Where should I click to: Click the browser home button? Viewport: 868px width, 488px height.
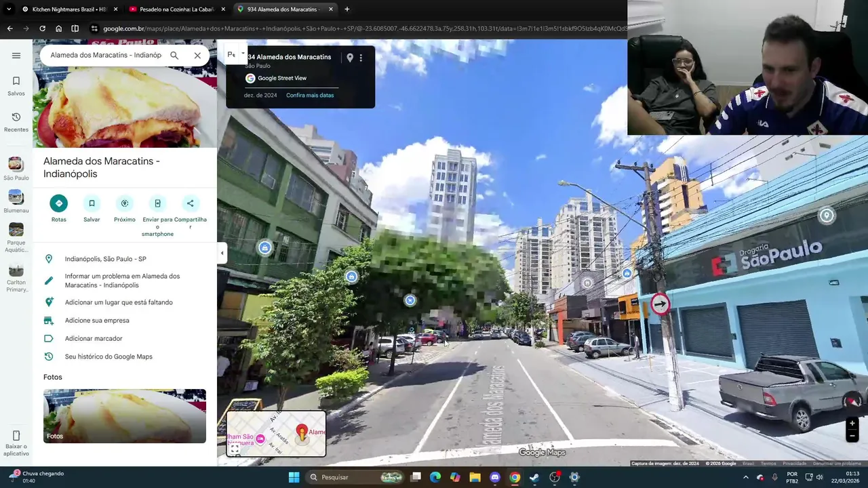[x=59, y=28]
